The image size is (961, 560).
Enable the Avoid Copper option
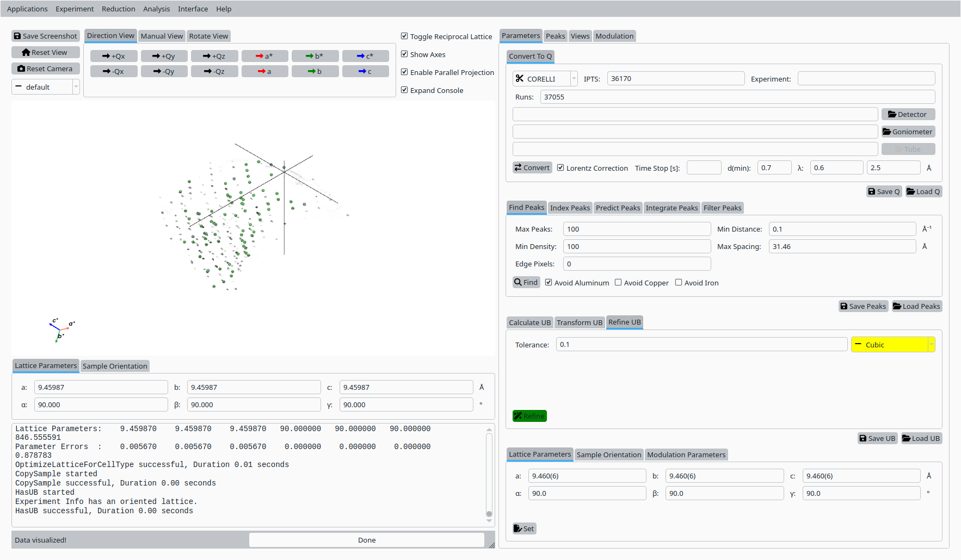pyautogui.click(x=618, y=283)
